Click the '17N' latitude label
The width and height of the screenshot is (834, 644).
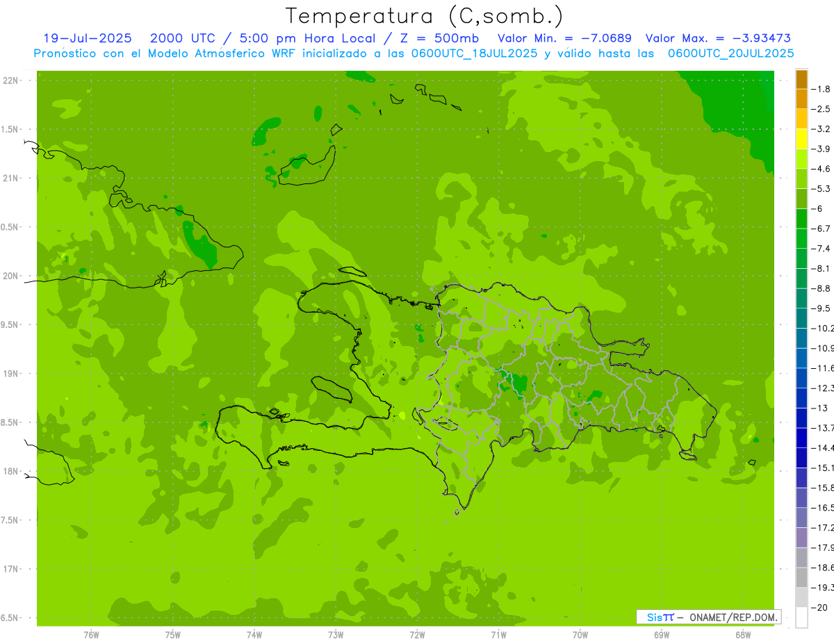pyautogui.click(x=12, y=570)
